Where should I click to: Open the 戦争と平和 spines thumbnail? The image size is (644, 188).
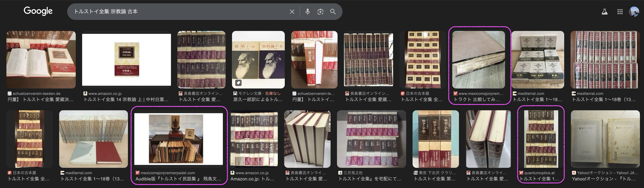pos(436,139)
